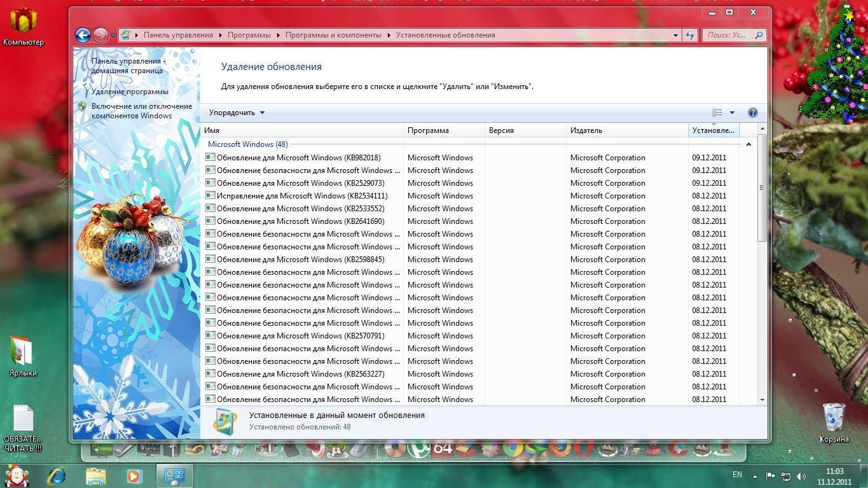Sort by the Установлено column header
Screen dimensions: 868x488
(x=713, y=130)
